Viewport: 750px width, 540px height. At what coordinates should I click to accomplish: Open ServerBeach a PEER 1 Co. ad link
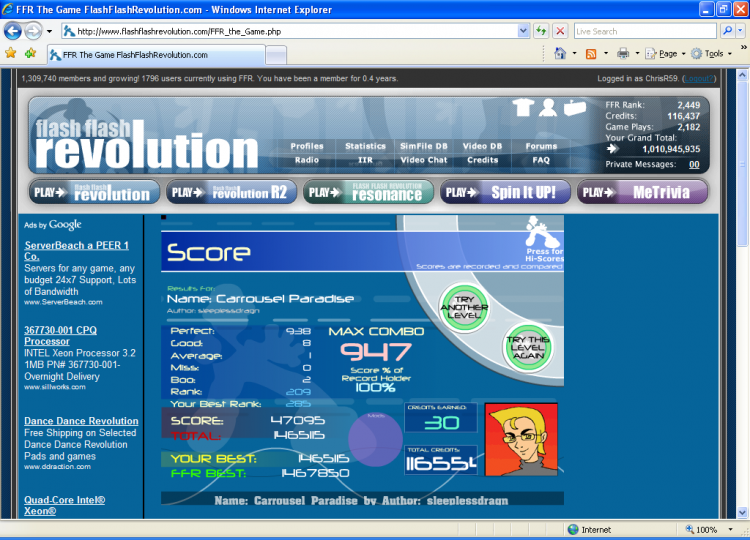[77, 251]
